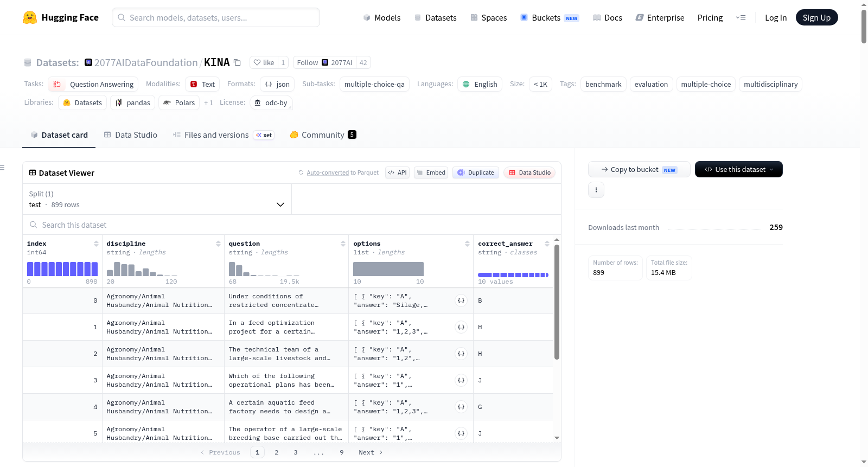Viewport: 868px width, 467px height.
Task: Expand JSON options for row 3
Action: [x=461, y=380]
